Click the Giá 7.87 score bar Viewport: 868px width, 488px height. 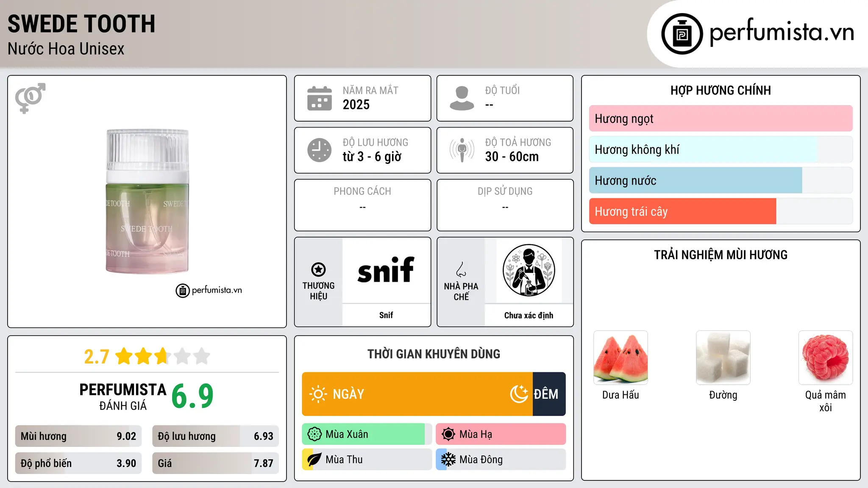pyautogui.click(x=215, y=463)
